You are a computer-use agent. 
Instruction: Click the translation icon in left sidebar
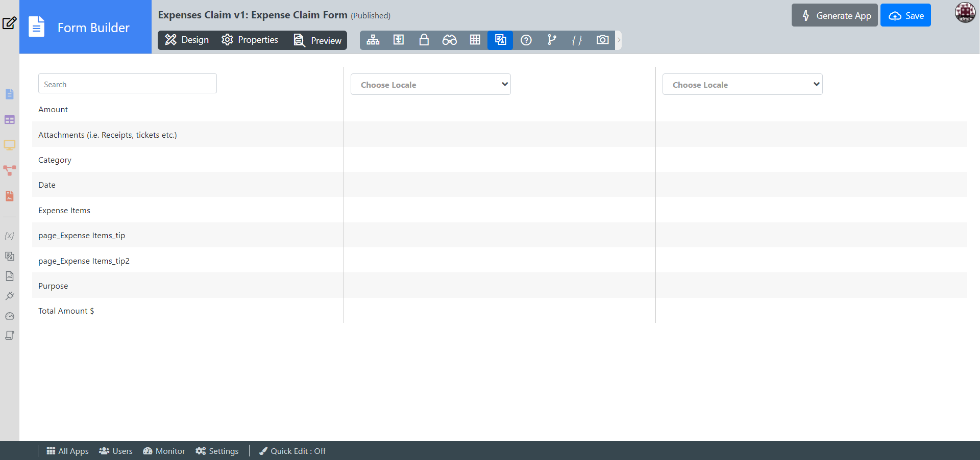pos(10,256)
